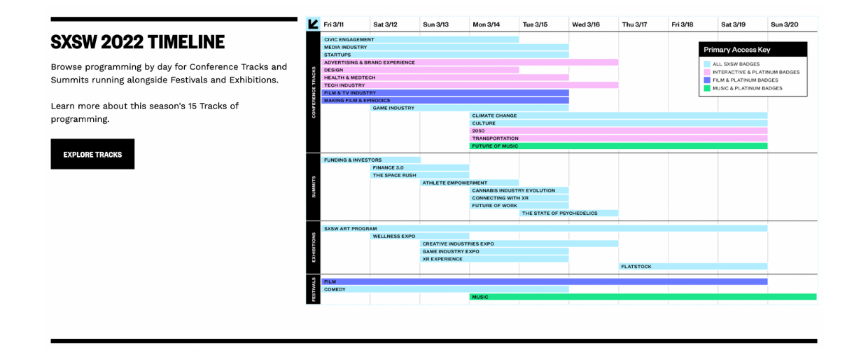Select the Thu 3/17 date header
The height and width of the screenshot is (350, 868).
tap(634, 24)
